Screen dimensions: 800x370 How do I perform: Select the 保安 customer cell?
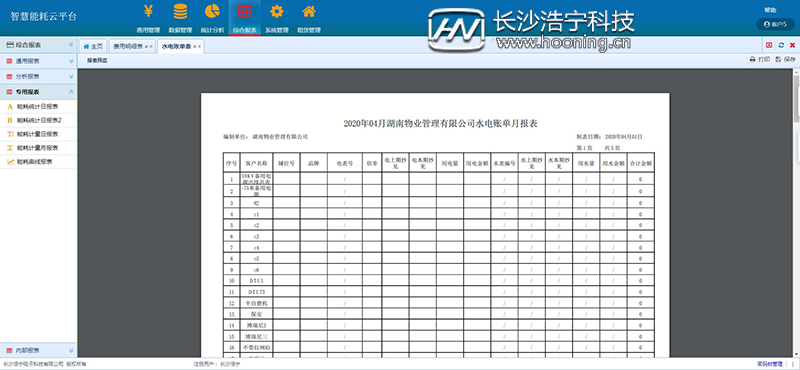[x=256, y=314]
